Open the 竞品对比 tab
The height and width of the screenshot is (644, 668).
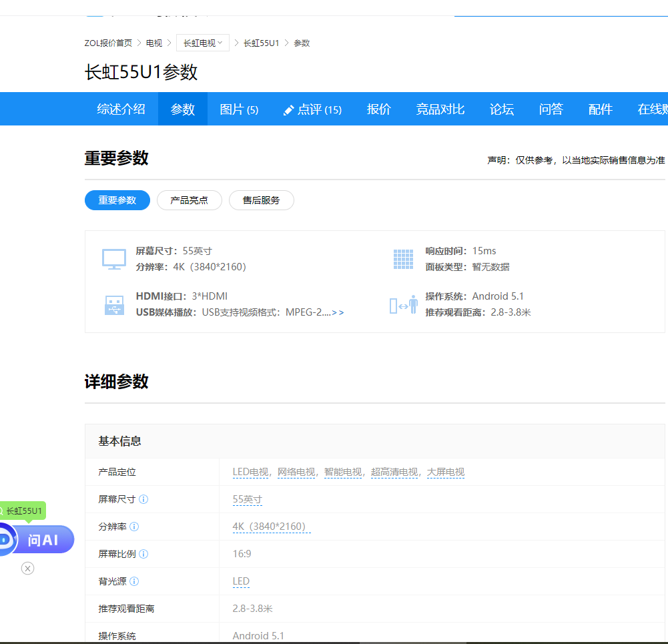click(440, 109)
